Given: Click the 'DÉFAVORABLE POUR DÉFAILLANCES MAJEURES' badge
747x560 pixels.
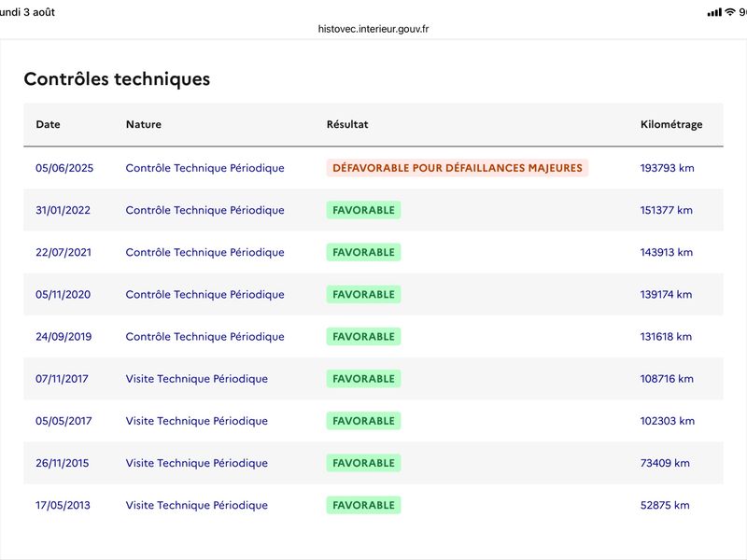Looking at the screenshot, I should [x=458, y=168].
